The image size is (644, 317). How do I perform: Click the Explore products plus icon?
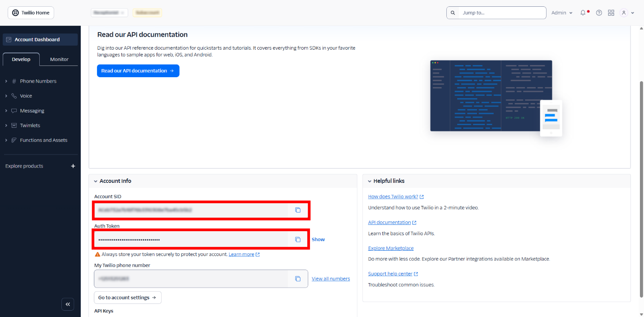(x=73, y=166)
